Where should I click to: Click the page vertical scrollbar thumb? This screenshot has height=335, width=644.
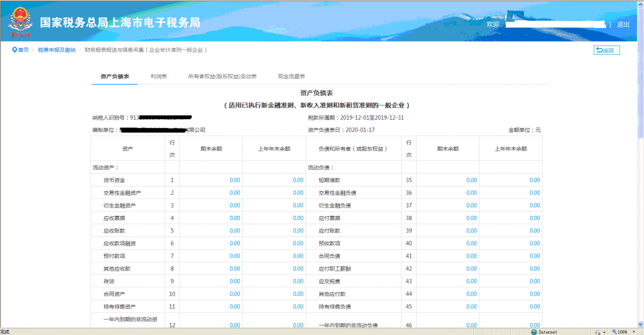(640, 72)
